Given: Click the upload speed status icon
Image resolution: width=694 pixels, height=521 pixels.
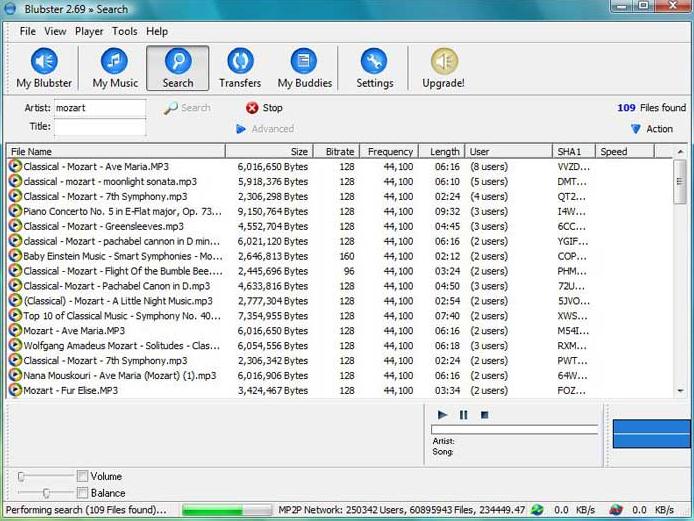Looking at the screenshot, I should coord(616,510).
